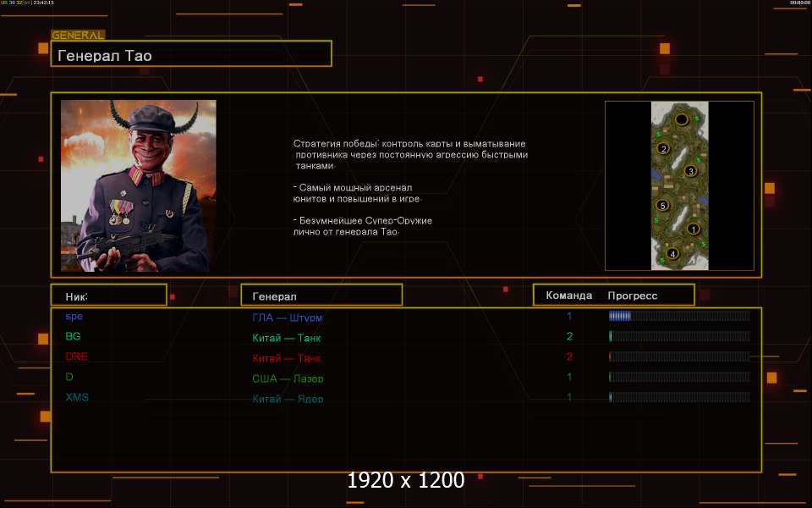Click start position 5 on the minimap
The width and height of the screenshot is (812, 508).
click(662, 205)
